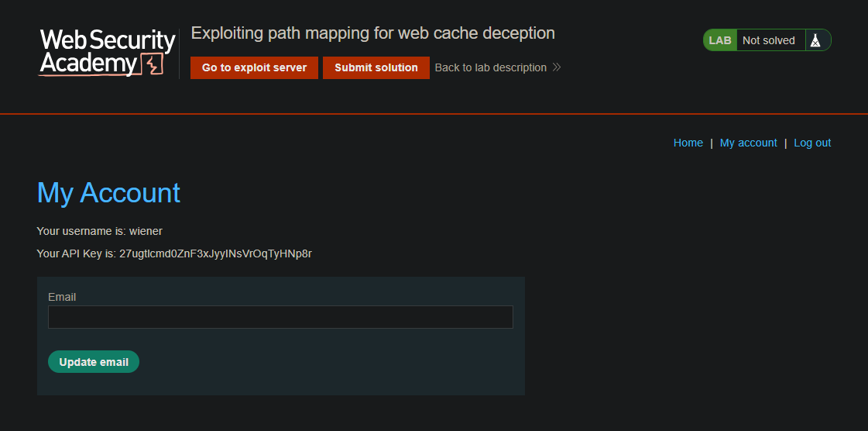The height and width of the screenshot is (431, 868).
Task: Click the flask icon in lab status
Action: tap(815, 40)
